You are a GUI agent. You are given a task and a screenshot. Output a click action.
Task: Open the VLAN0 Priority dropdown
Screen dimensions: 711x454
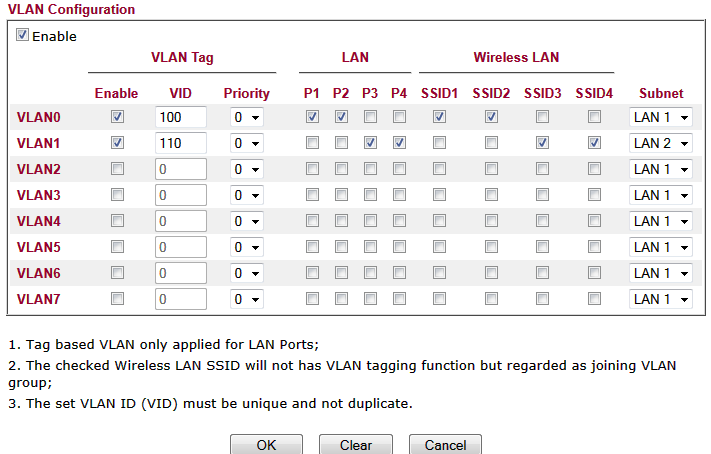246,117
